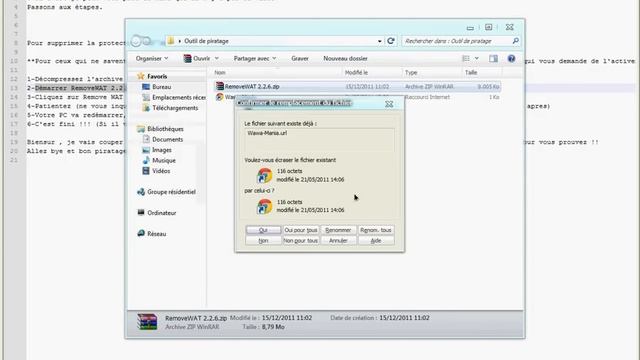This screenshot has height=360, width=640.
Task: Click the existing file's Chrome shortcut icon
Action: pyautogui.click(x=264, y=176)
